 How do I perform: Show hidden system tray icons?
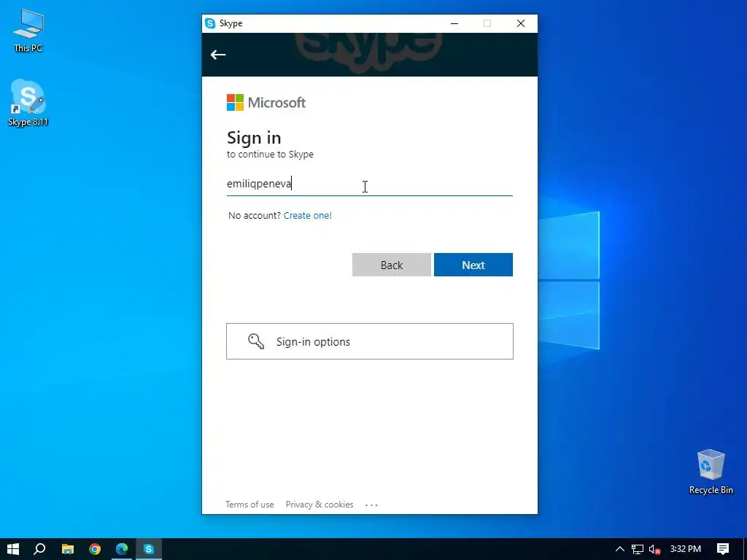pos(620,549)
